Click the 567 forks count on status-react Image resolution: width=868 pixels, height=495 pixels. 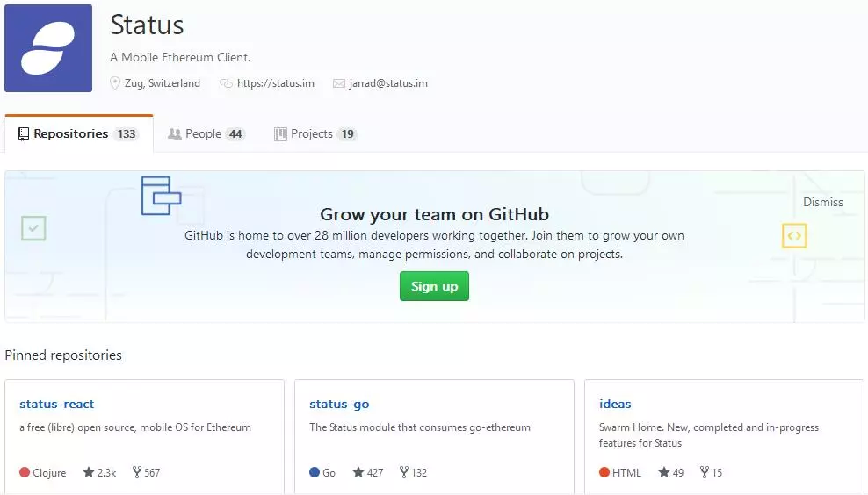point(152,473)
